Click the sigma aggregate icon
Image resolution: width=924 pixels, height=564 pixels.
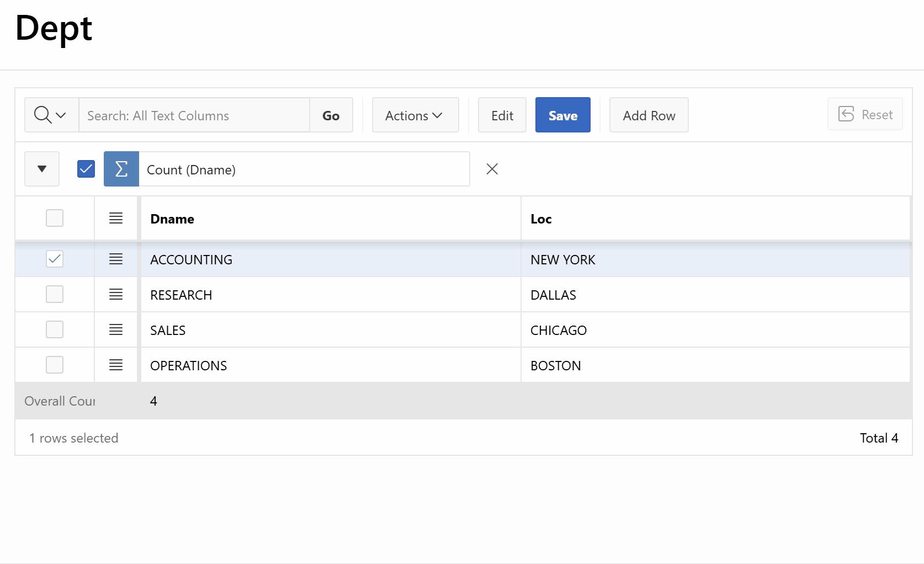(121, 169)
